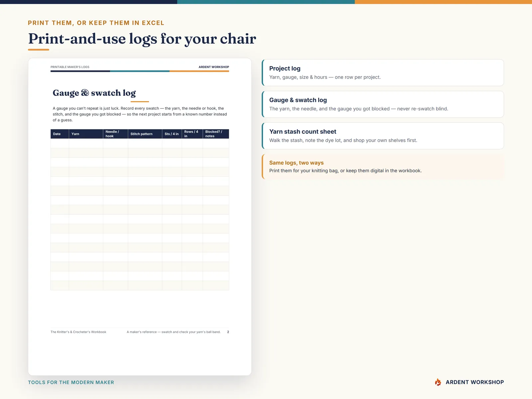The image size is (532, 399).
Task: Click the Date column header
Action: point(60,134)
